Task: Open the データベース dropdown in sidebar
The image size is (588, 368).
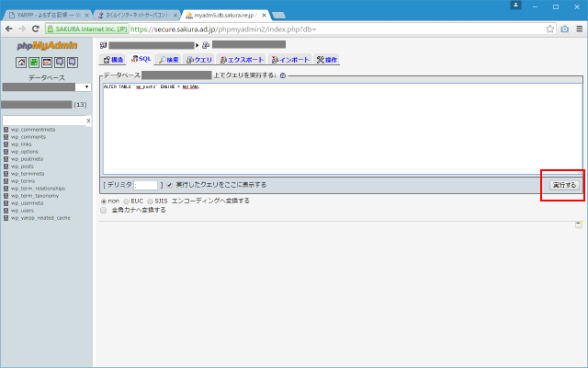Action: pos(46,86)
